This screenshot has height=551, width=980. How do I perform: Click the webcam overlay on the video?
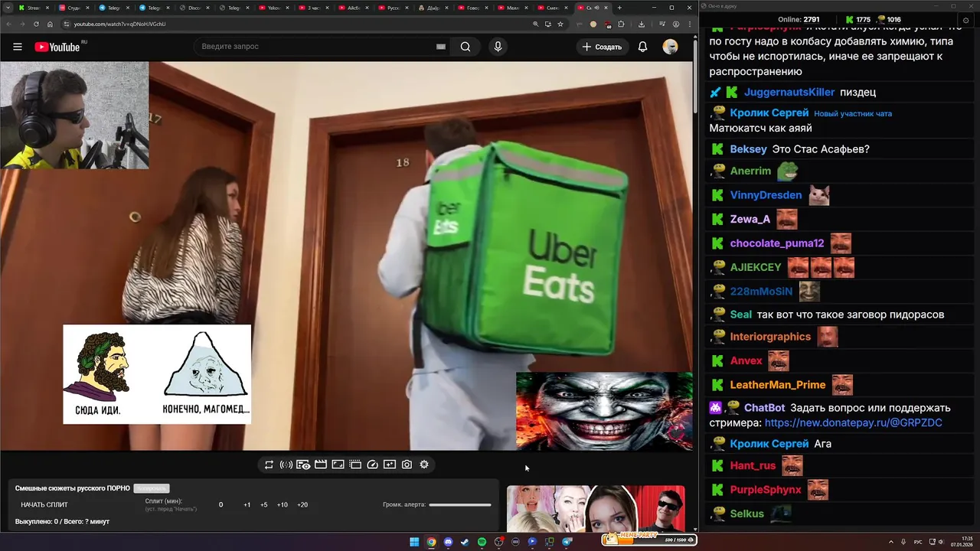[74, 115]
